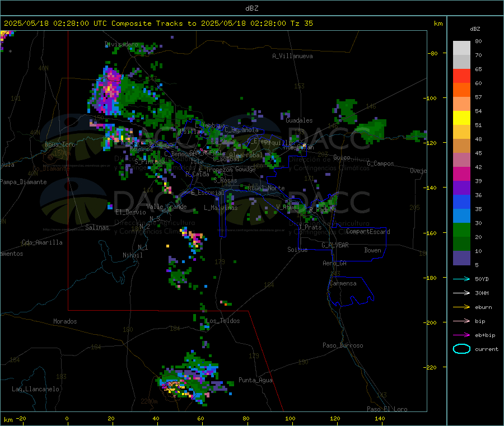
Task: Pick the bright yellow 51–54 dBZ band
Action: point(461,118)
